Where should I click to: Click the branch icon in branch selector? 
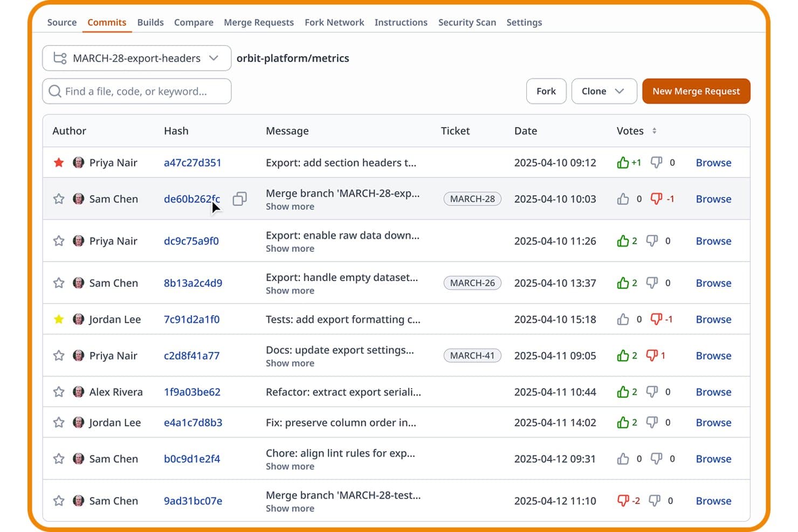[x=60, y=58]
